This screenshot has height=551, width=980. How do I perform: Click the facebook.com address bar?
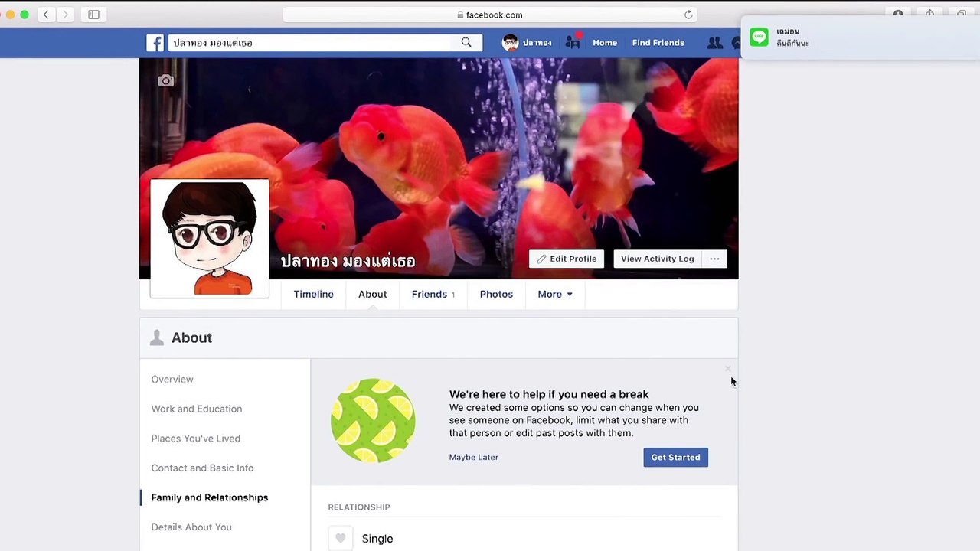pyautogui.click(x=490, y=15)
